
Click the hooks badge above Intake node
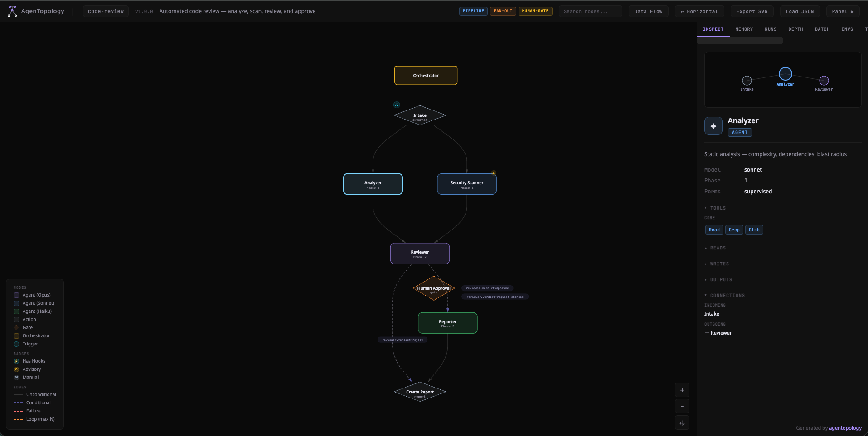pos(397,105)
